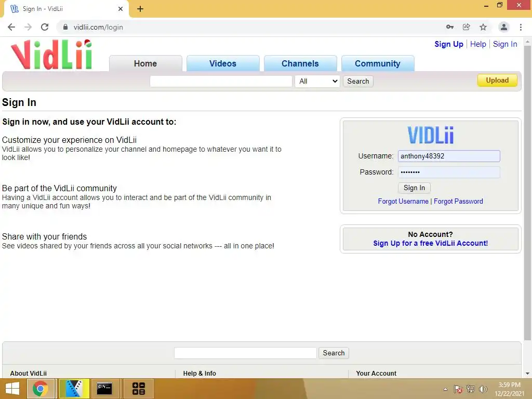532x399 pixels.
Task: Reload the page with the refresh icon
Action: pyautogui.click(x=45, y=27)
